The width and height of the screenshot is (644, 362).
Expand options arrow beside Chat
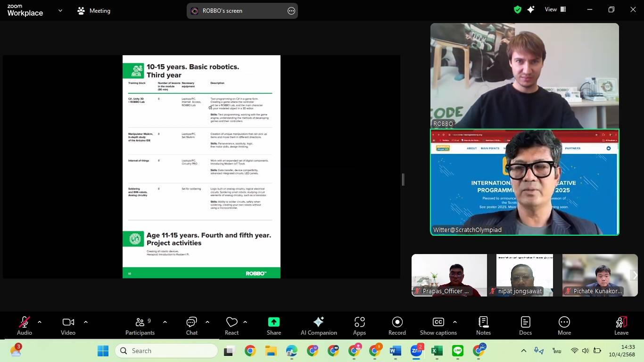click(x=207, y=322)
